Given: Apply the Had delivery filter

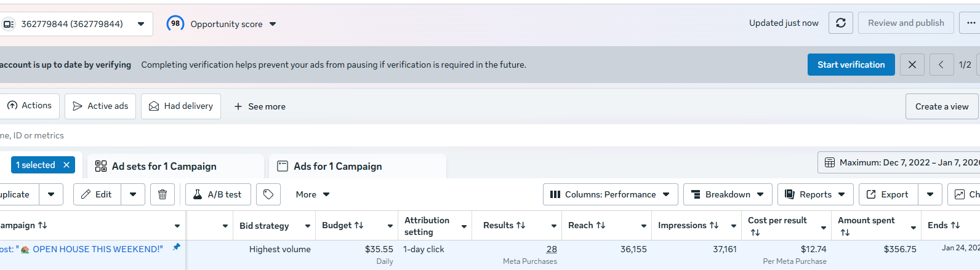Looking at the screenshot, I should coord(181,106).
